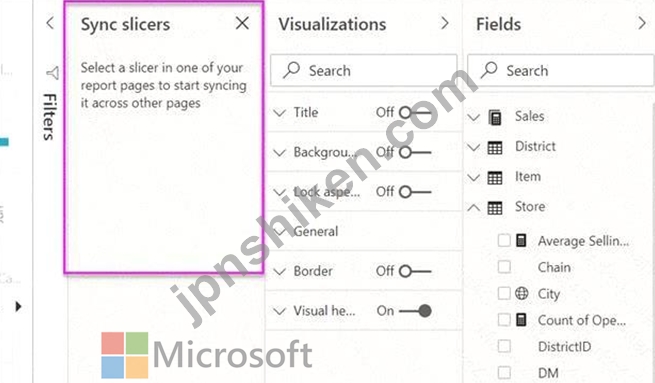Collapse panes with left chevron arrow
Viewport: 655px width, 383px height.
click(x=50, y=23)
